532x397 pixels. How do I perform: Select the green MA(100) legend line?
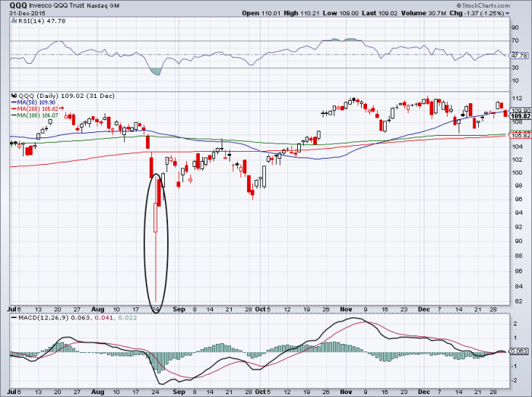[14, 115]
